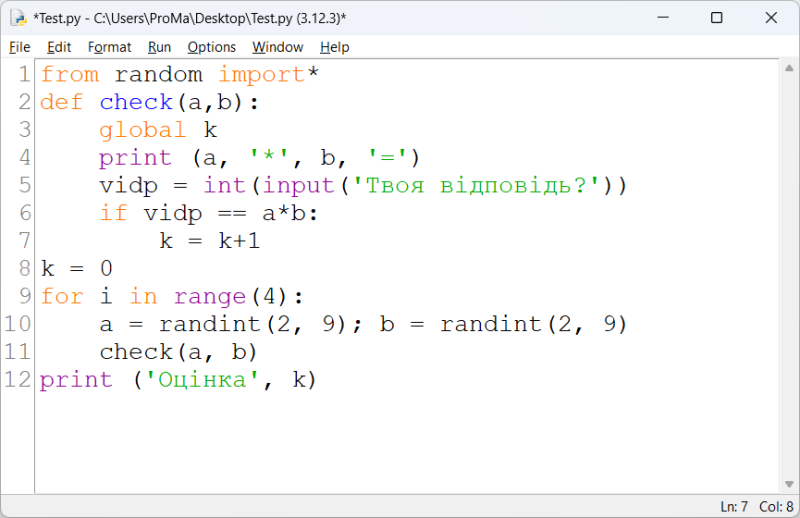
Task: Open the Help menu
Action: (x=334, y=47)
